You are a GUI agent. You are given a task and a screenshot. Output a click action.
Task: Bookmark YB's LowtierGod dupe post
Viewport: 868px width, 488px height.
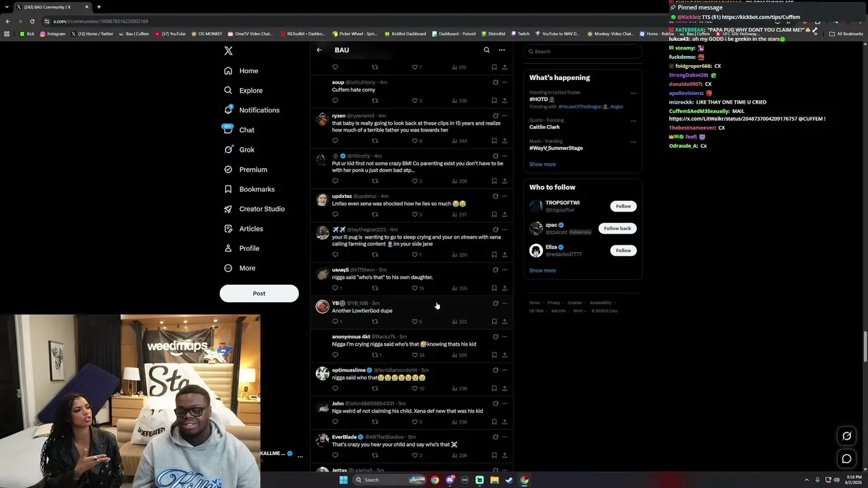(494, 321)
